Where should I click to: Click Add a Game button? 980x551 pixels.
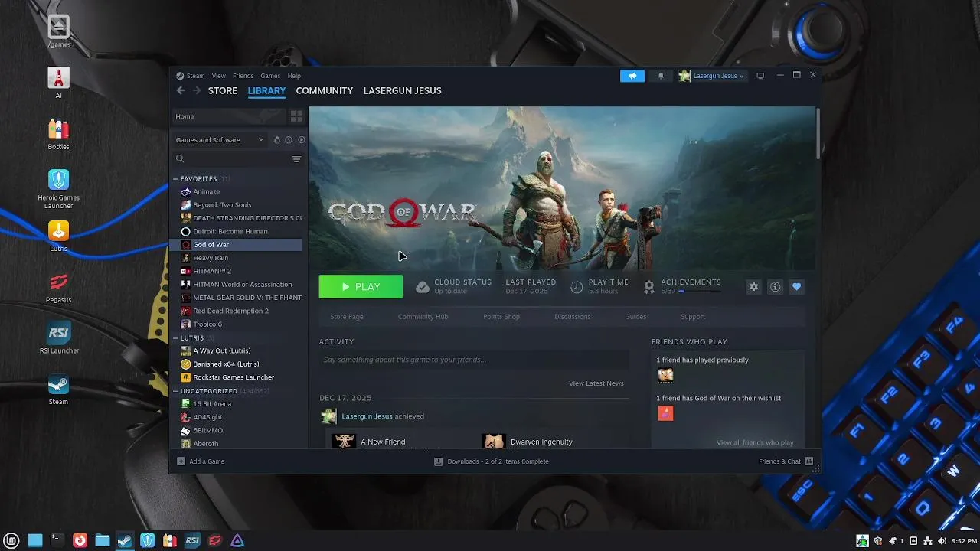click(201, 461)
